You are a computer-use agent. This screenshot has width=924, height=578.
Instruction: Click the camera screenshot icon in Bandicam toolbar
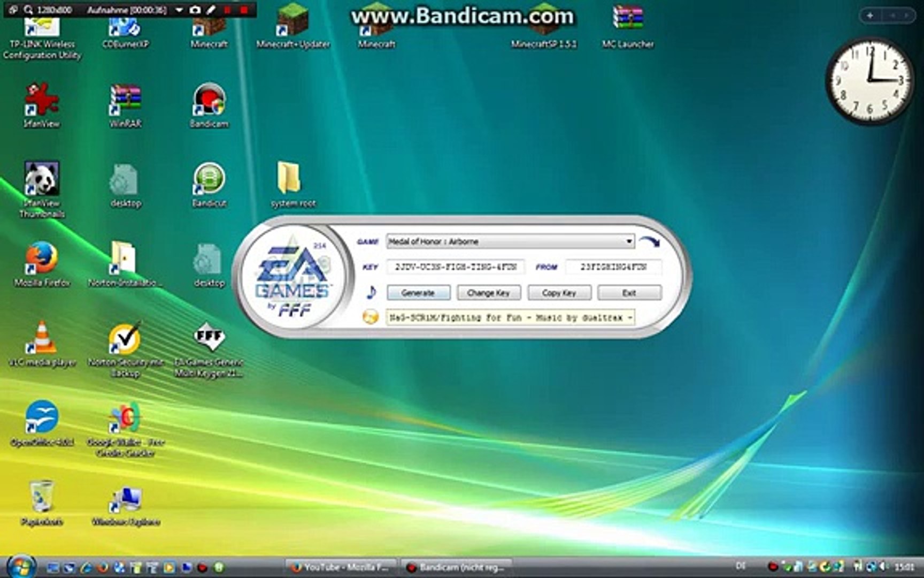194,9
